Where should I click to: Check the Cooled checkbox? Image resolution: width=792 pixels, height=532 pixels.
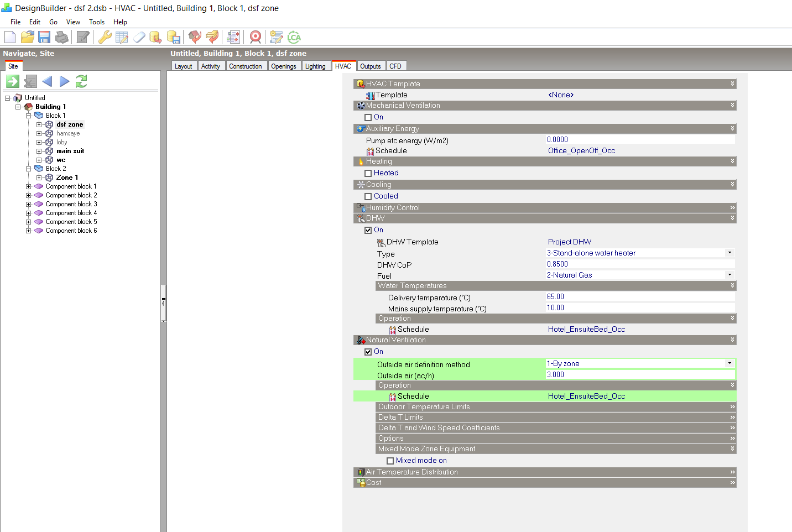(x=368, y=196)
